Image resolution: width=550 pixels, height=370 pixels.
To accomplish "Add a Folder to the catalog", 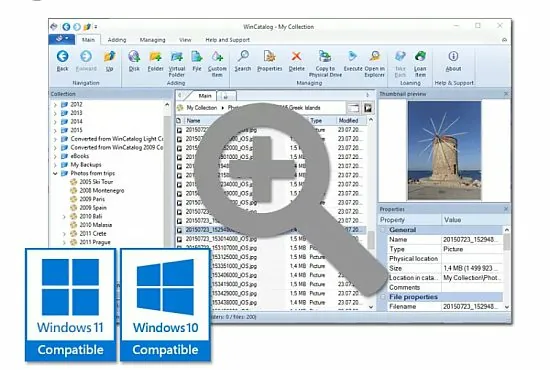I will (155, 60).
